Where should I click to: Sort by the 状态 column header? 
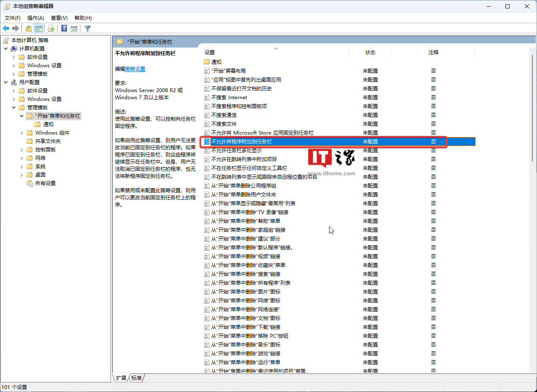point(370,53)
